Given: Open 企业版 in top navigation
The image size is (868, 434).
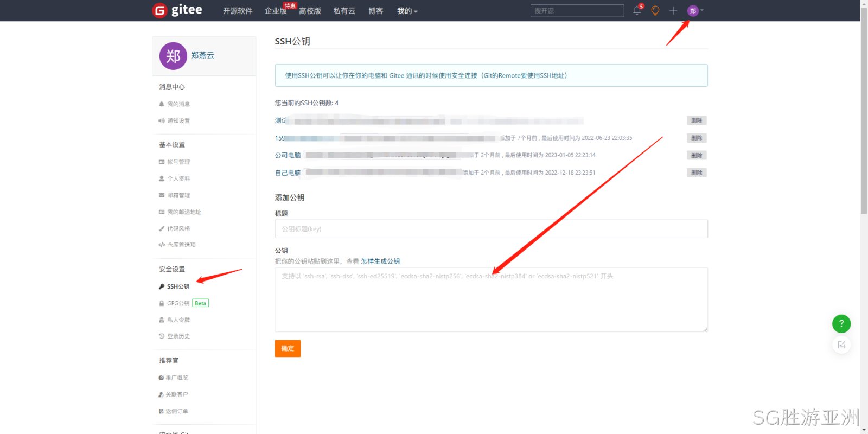Looking at the screenshot, I should pyautogui.click(x=276, y=11).
